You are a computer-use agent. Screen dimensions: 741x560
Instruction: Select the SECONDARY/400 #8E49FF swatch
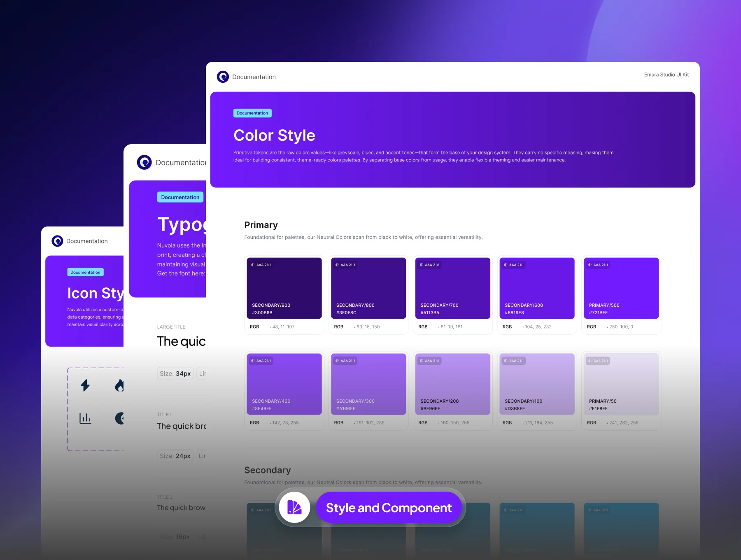pyautogui.click(x=284, y=384)
